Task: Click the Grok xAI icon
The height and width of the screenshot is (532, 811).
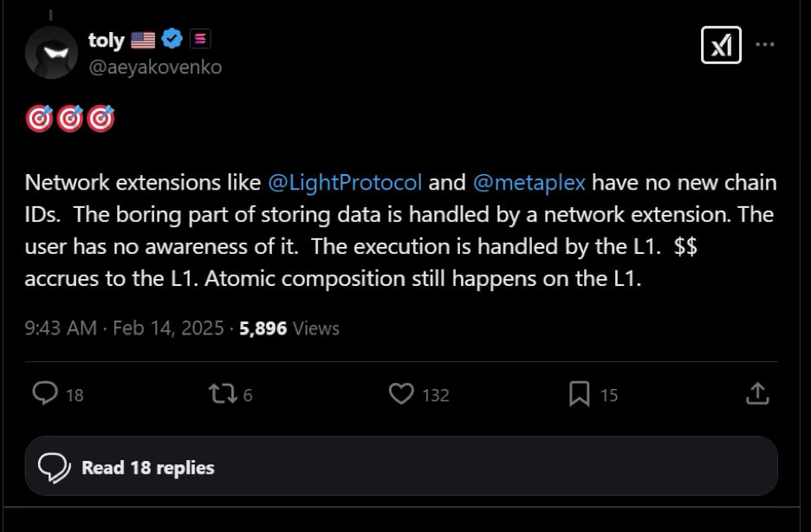Action: click(x=721, y=45)
